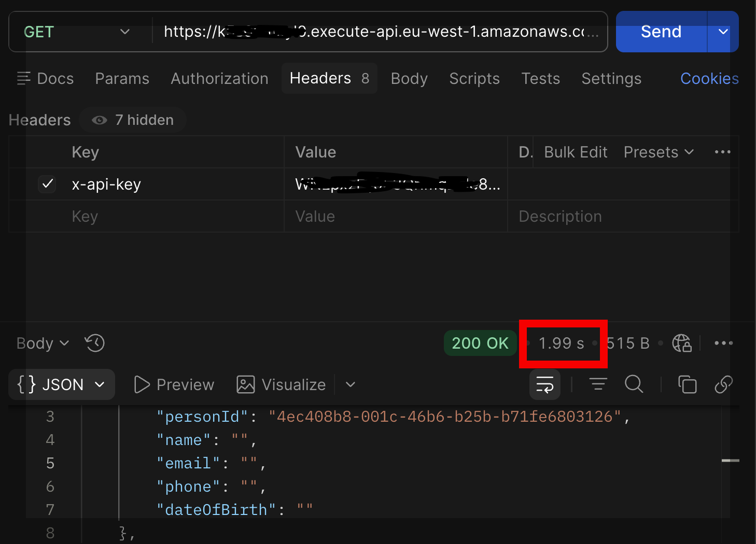Uncheck the x-api-key header checkbox
The width and height of the screenshot is (756, 544).
47,184
